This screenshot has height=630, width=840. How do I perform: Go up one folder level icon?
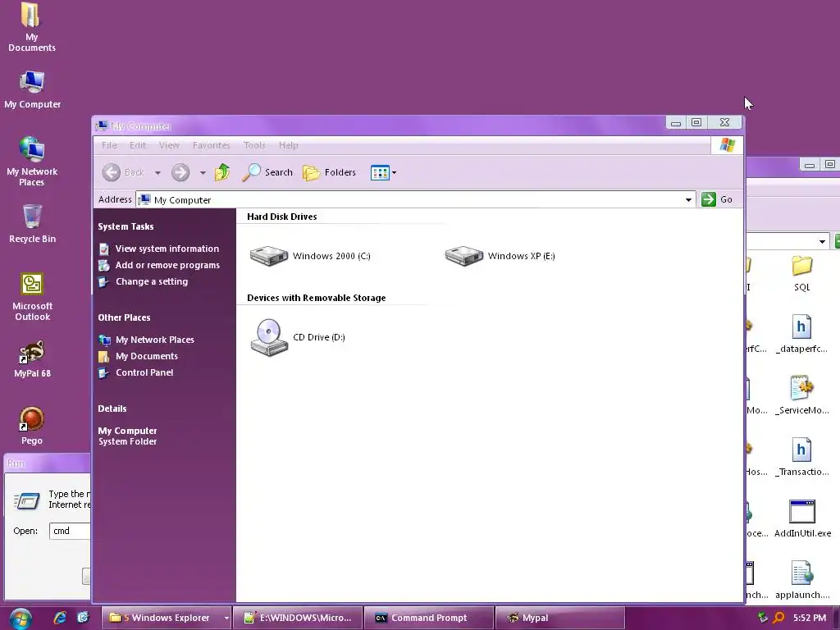click(x=222, y=172)
